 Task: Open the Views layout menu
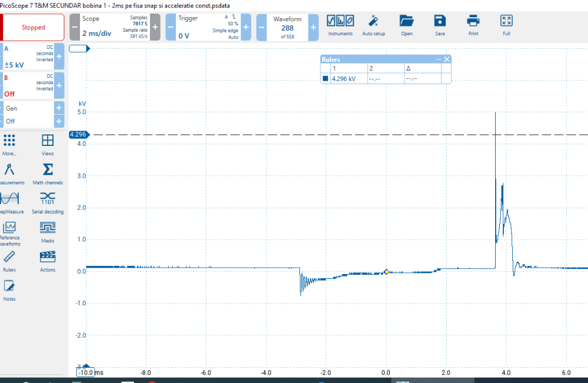click(48, 143)
